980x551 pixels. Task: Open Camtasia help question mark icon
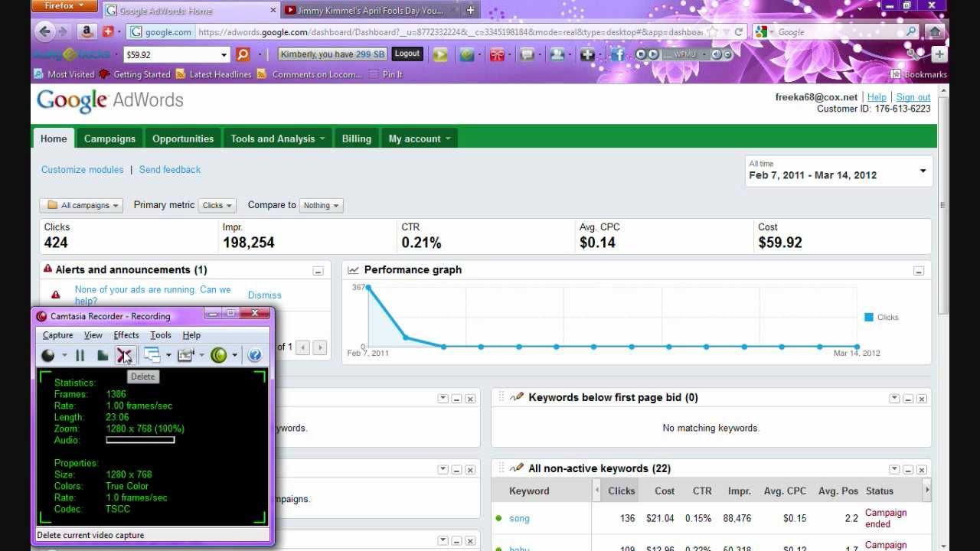click(x=255, y=355)
